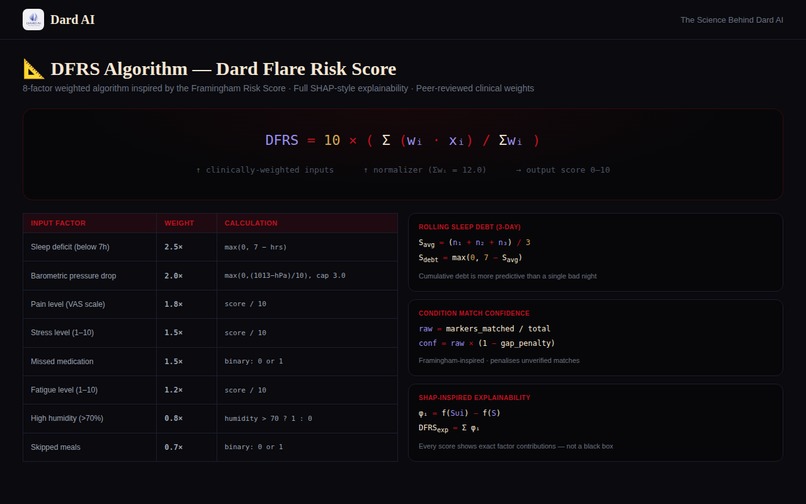Screen dimensions: 806x504
Task: Click 'Cumulative debt is more predictive' note
Action: [x=507, y=276]
